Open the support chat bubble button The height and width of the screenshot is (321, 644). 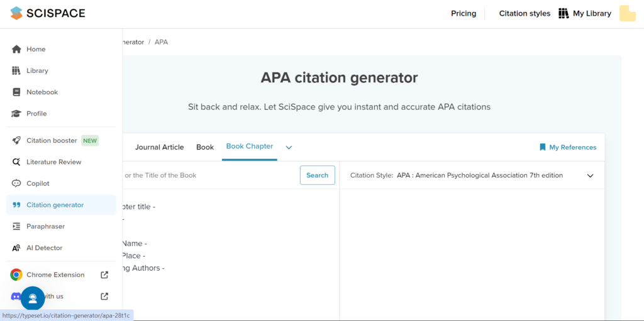(x=33, y=298)
